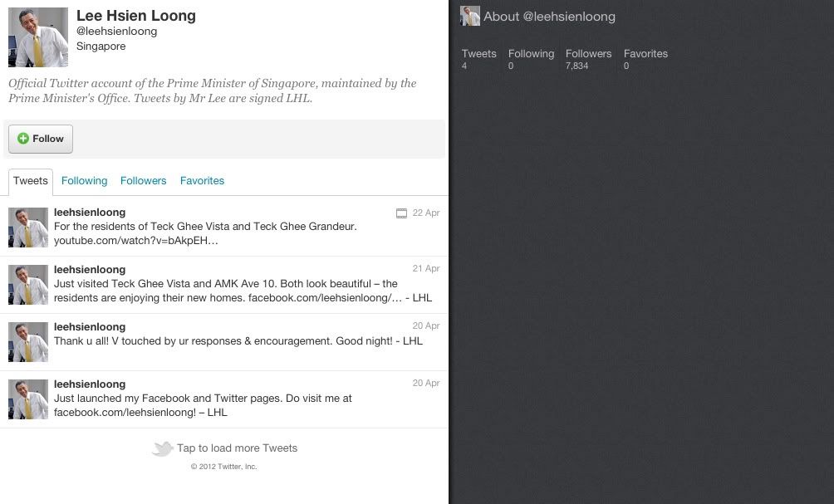Image resolution: width=834 pixels, height=504 pixels.
Task: Click avatar on 'Thank u all' tweet
Action: 28,342
